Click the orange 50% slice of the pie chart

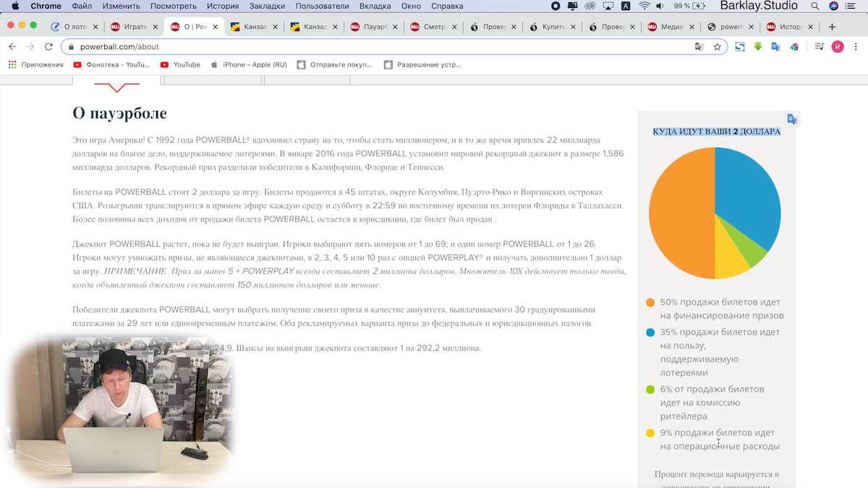[681, 213]
